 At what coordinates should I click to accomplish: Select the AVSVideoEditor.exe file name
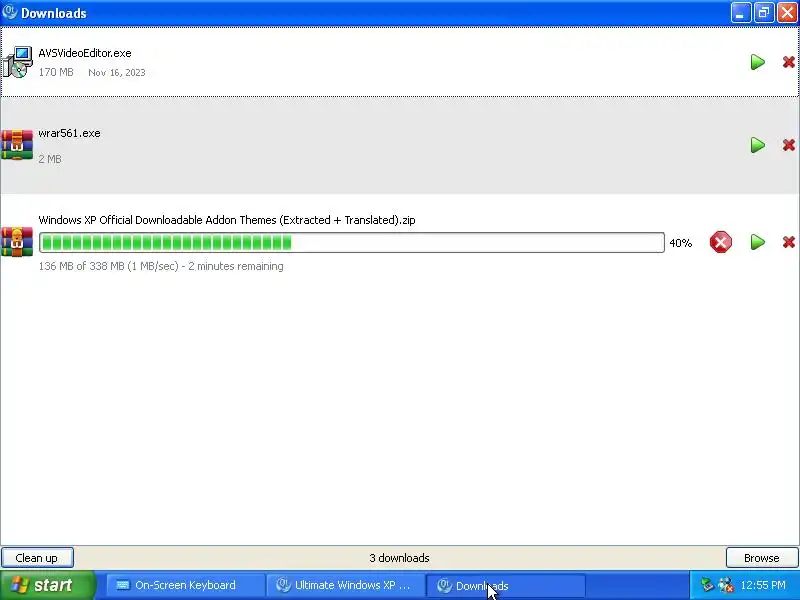[85, 53]
